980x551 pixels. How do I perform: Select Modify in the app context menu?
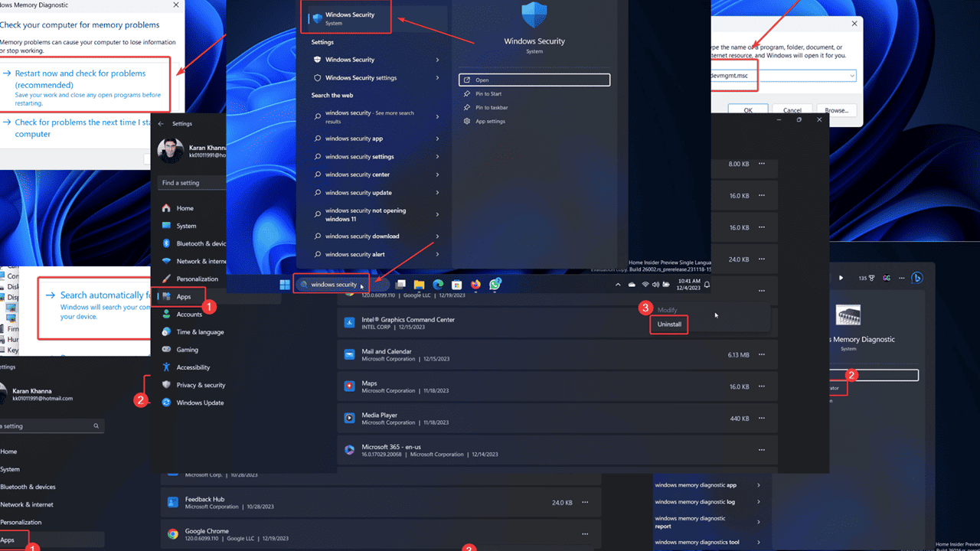point(668,310)
